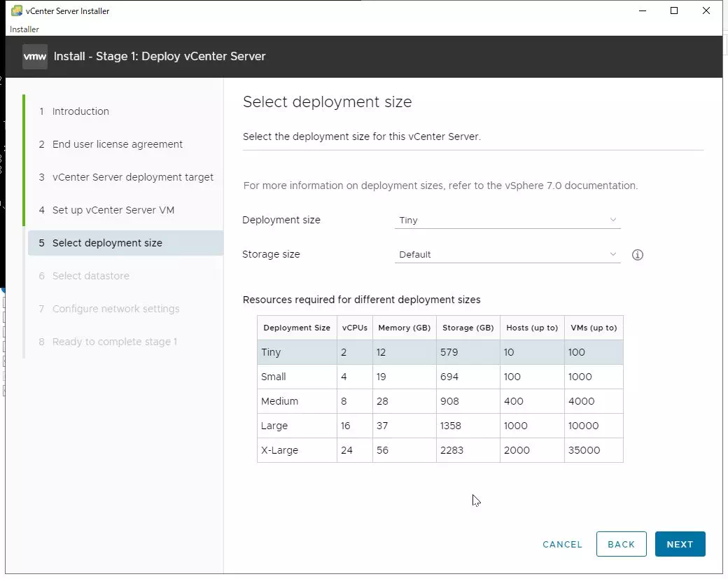Minimize the vCenter Server Installer window
728x579 pixels.
tap(643, 11)
